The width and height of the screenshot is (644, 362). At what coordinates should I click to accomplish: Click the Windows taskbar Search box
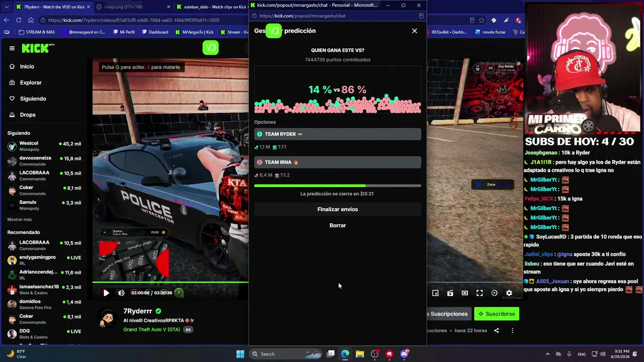pos(285,354)
